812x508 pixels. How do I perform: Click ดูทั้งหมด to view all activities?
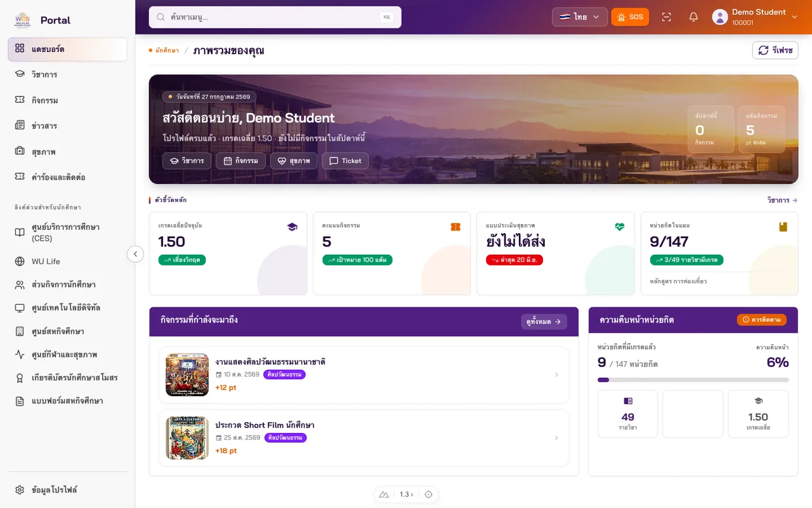click(x=544, y=322)
